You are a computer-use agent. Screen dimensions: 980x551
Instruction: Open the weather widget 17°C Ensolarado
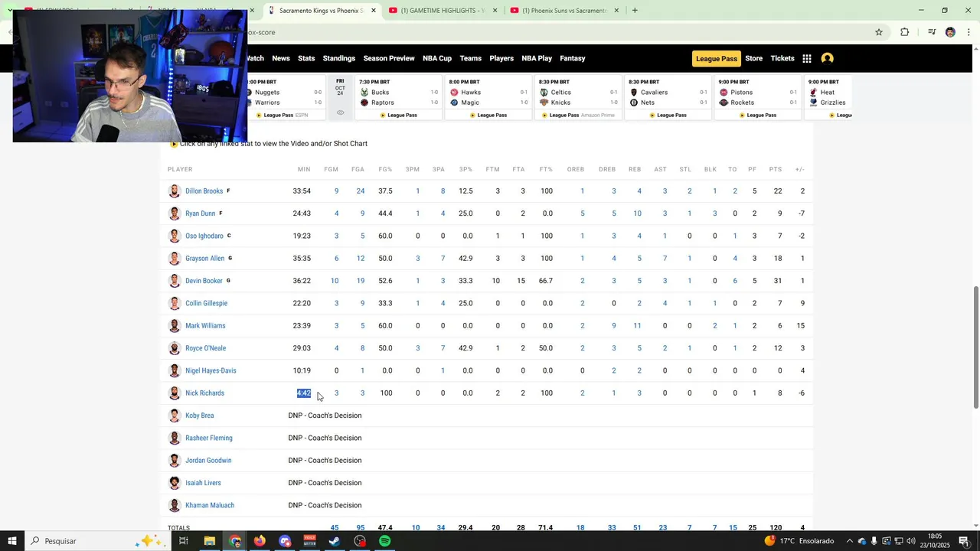[x=799, y=541]
